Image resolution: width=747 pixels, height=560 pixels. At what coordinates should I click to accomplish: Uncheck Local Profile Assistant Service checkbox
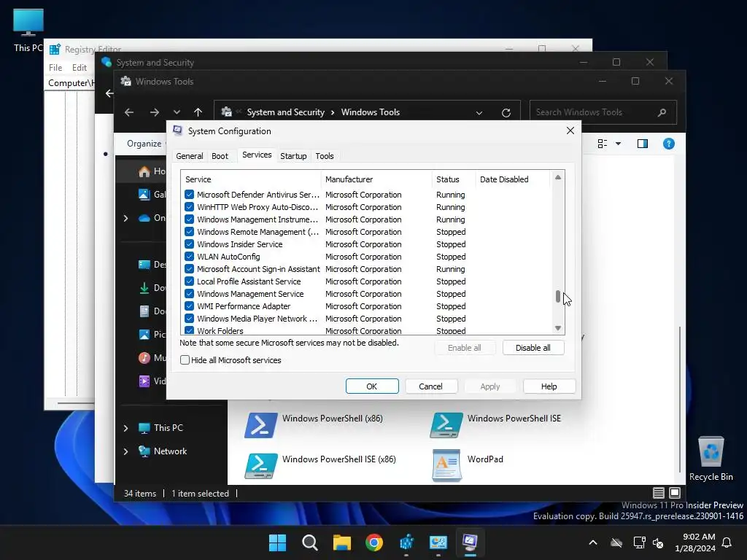click(189, 281)
